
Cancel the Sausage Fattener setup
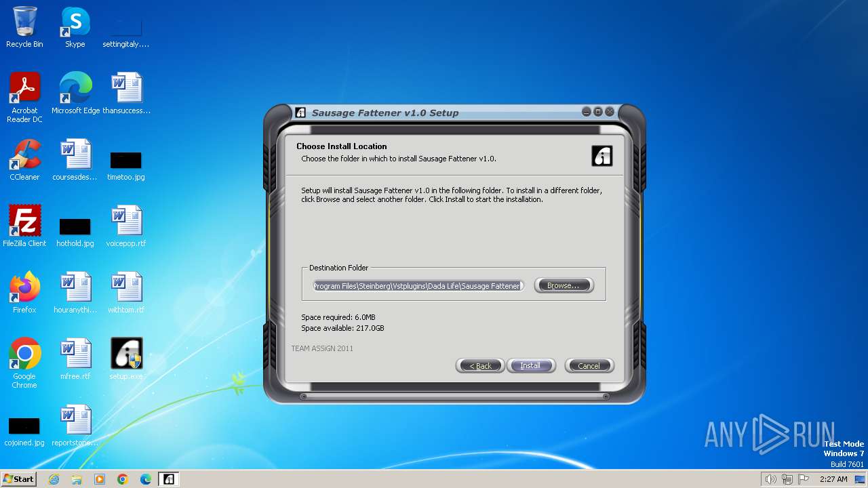click(x=589, y=366)
